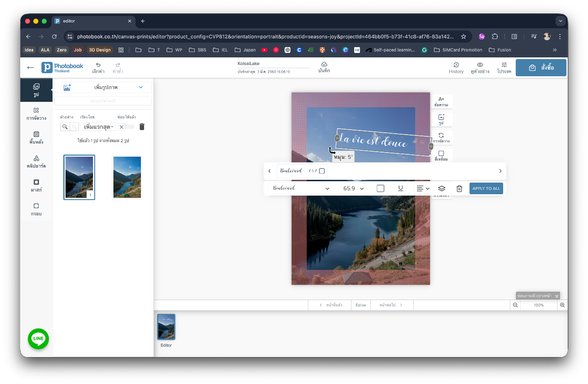
Task: Open the LINE chat button
Action: click(x=38, y=339)
